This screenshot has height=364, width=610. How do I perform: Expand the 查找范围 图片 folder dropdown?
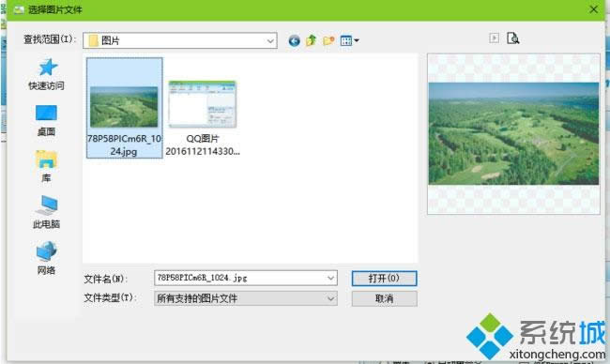coord(270,40)
